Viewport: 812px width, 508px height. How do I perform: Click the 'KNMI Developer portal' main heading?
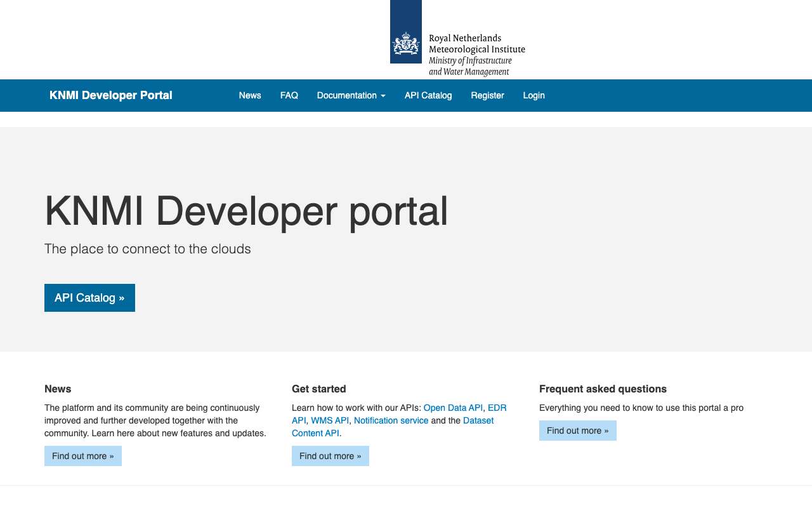(246, 211)
